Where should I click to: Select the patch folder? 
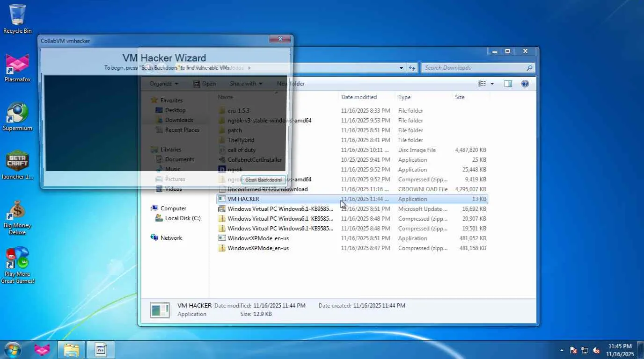(x=352, y=130)
